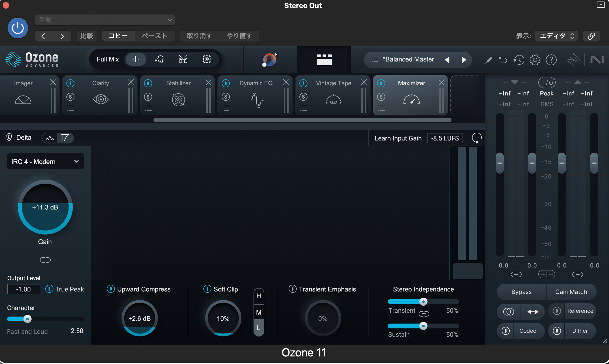Screen dimensions: 609x364
Task: Select the drums focus icon
Action: point(183,59)
